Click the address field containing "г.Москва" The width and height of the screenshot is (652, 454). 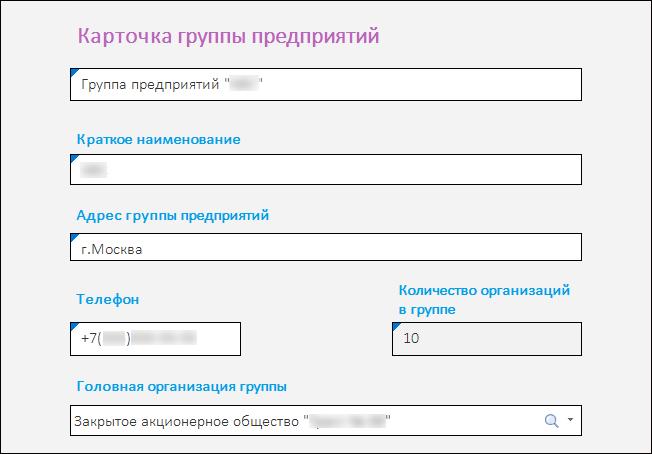point(326,248)
